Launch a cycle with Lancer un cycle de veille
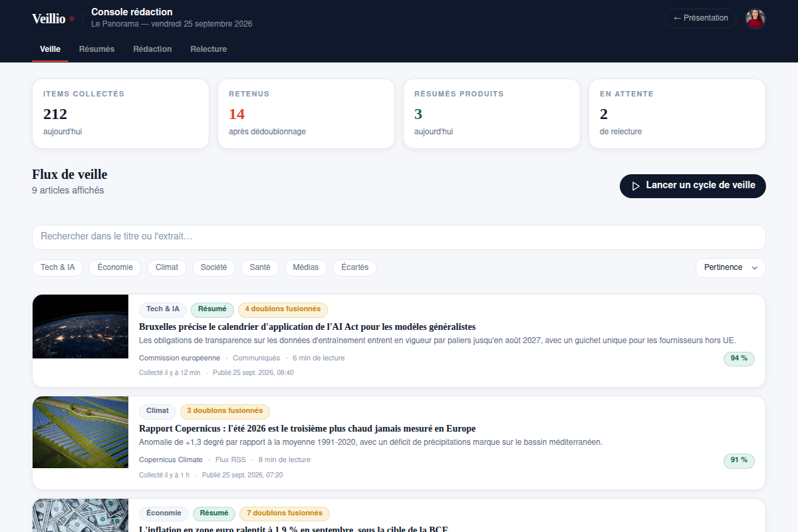Image resolution: width=798 pixels, height=532 pixels. coord(693,186)
